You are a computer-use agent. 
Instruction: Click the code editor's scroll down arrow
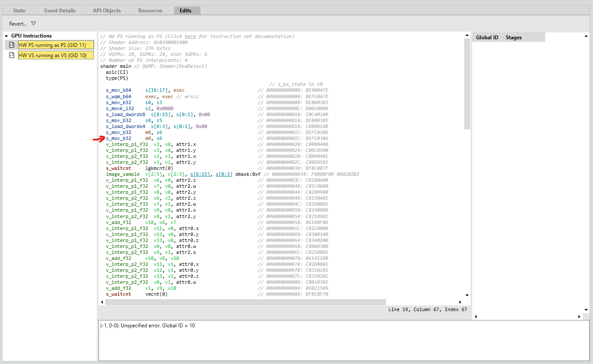click(467, 295)
